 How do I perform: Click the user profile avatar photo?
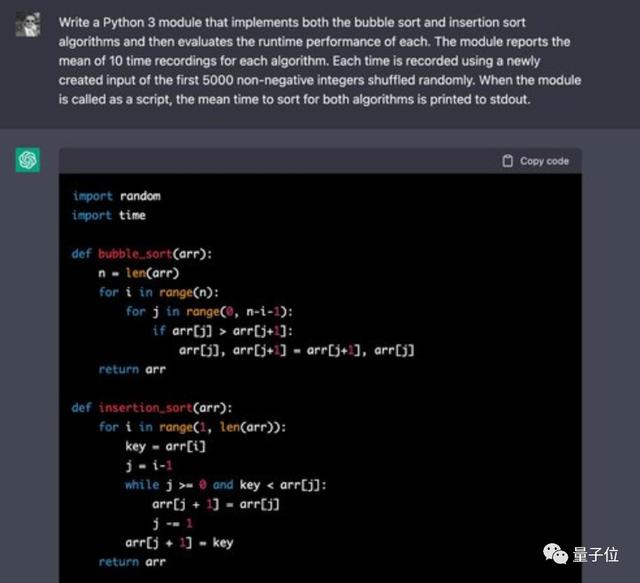28,24
